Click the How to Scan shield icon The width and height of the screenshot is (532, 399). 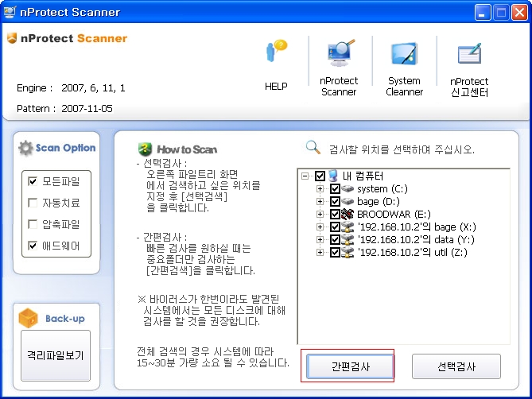tap(146, 149)
